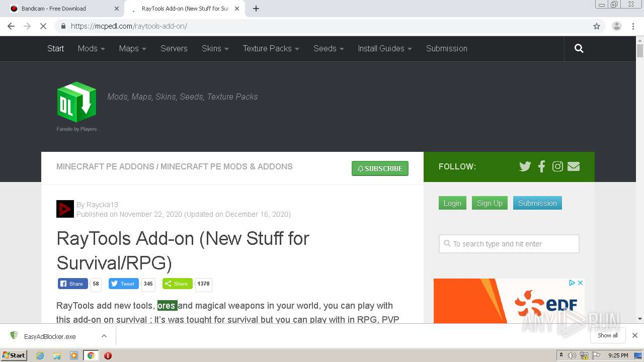Open the Minecraft PE Addons category link
644x362 pixels.
pyautogui.click(x=105, y=166)
